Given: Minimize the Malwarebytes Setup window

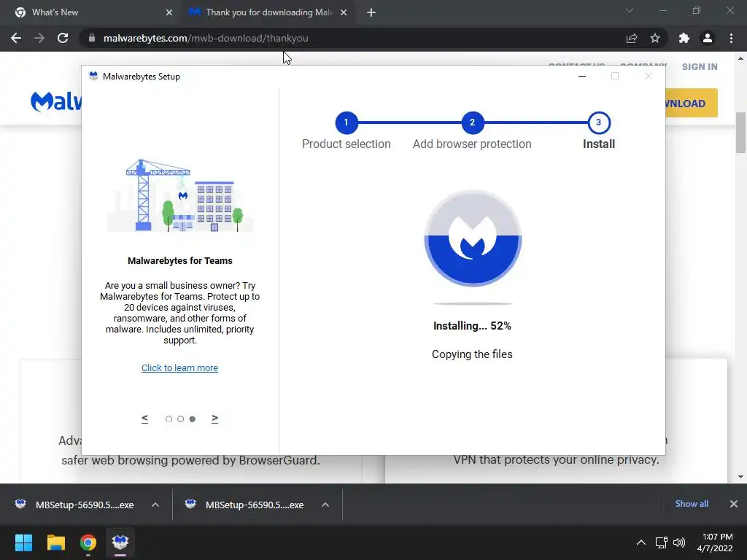Looking at the screenshot, I should 582,76.
